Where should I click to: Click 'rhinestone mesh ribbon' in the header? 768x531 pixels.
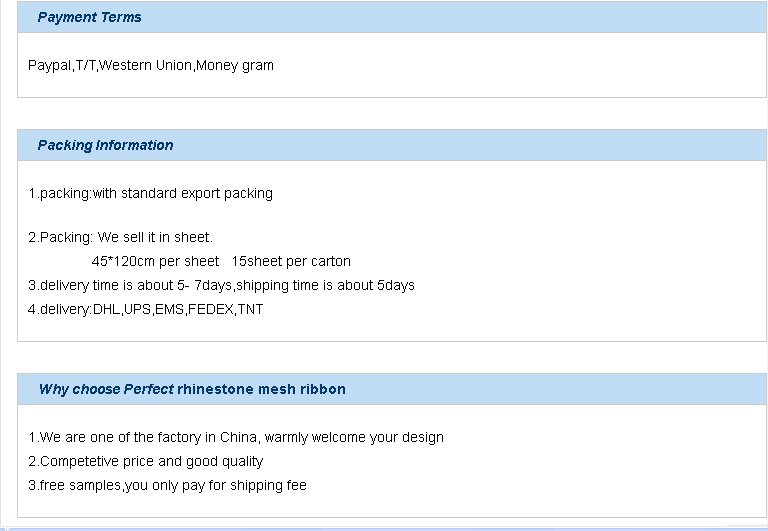[261, 389]
